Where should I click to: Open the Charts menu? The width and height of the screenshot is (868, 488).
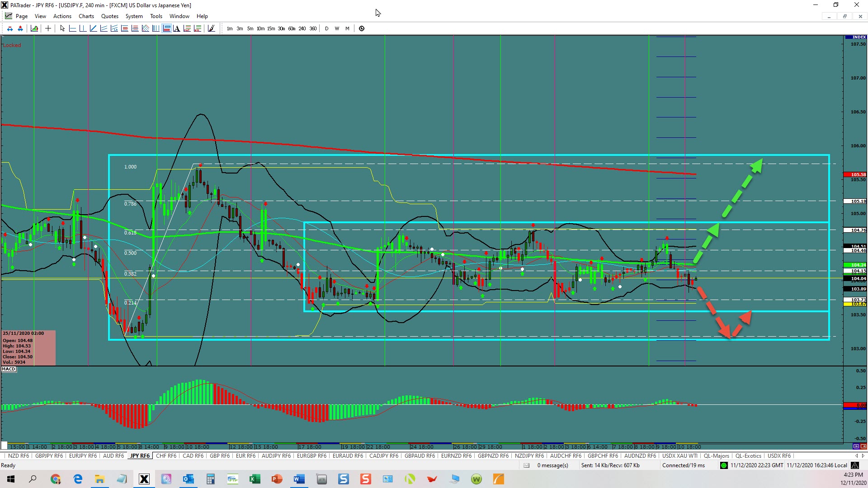86,16
